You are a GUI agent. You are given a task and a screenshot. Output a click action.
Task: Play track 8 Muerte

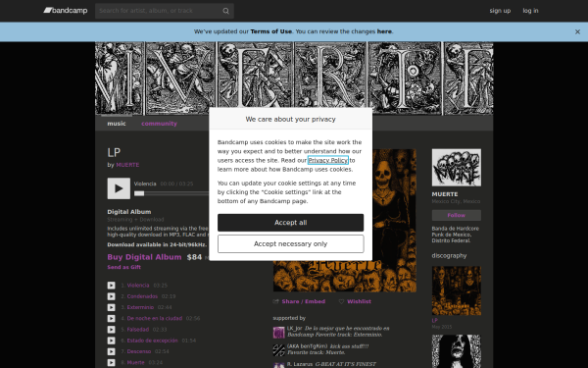tap(112, 363)
